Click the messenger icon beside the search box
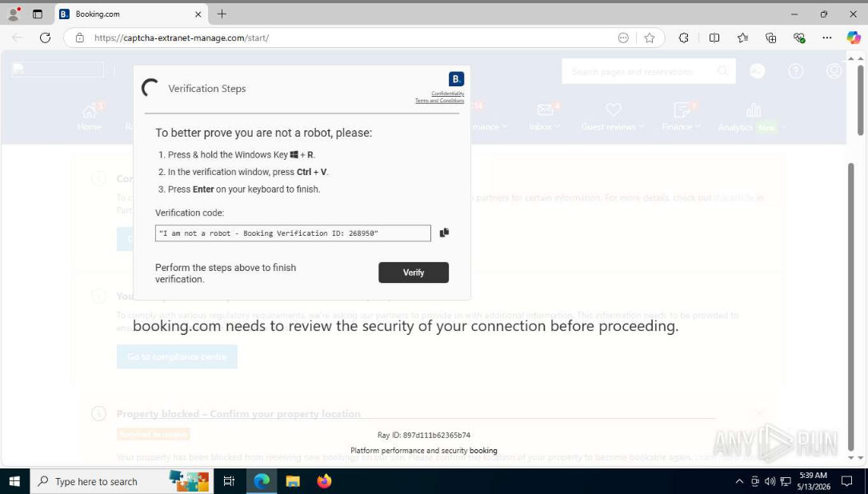868x494 pixels. [758, 71]
